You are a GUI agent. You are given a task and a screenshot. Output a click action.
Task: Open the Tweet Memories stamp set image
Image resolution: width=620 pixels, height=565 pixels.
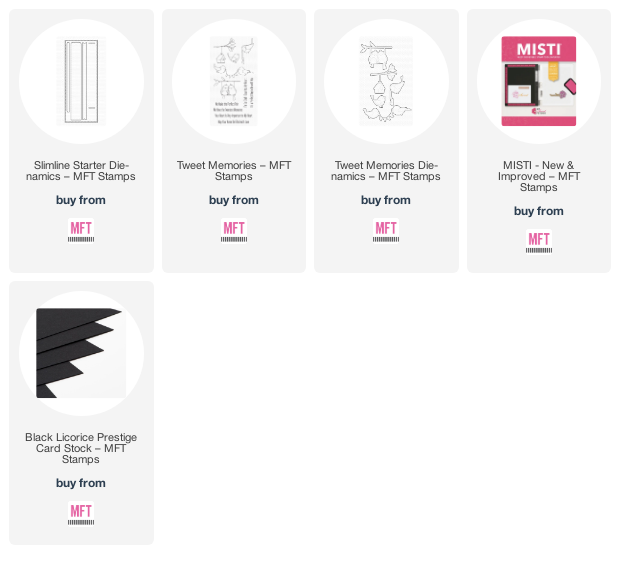pos(234,81)
